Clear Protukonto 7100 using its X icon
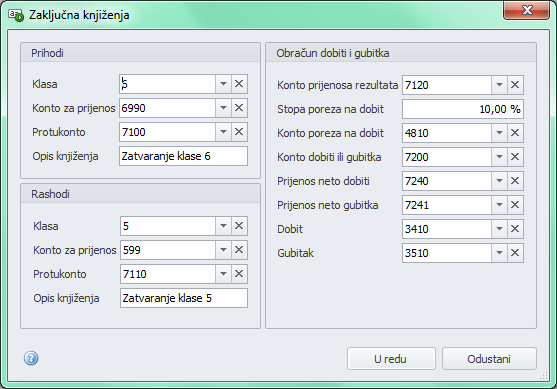The height and width of the screenshot is (389, 557). [x=239, y=132]
